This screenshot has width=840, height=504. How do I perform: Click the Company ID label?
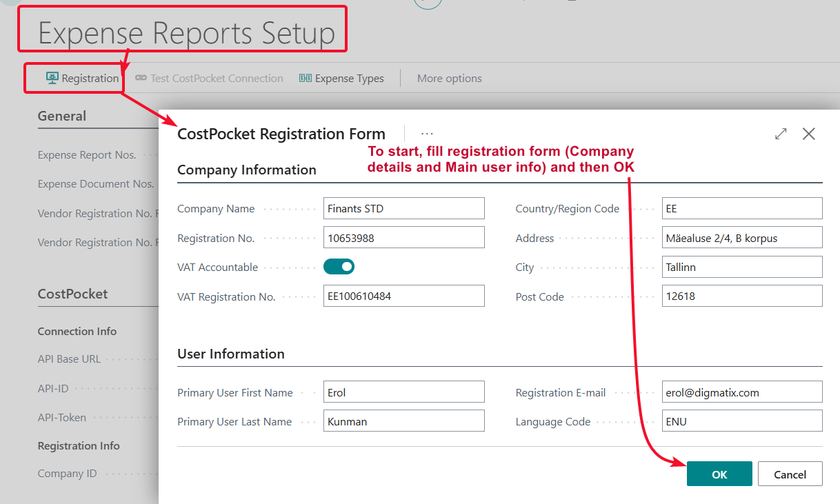tap(67, 473)
